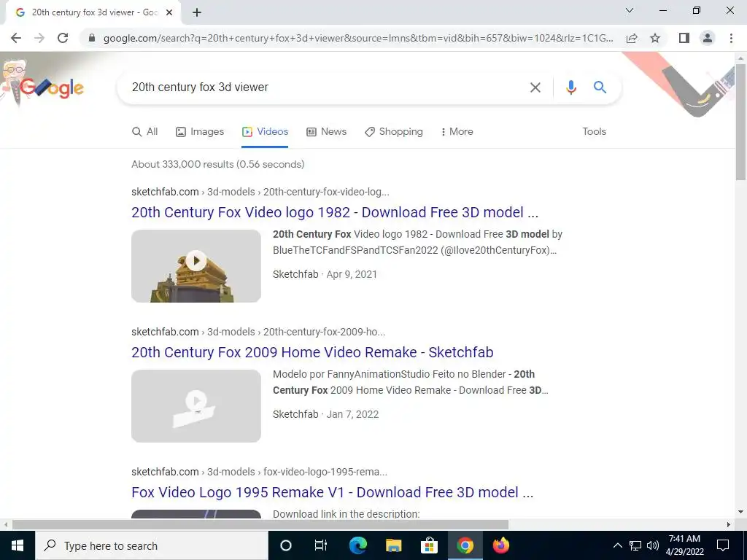Select Chrome icon on taskbar
The width and height of the screenshot is (747, 560).
click(465, 545)
